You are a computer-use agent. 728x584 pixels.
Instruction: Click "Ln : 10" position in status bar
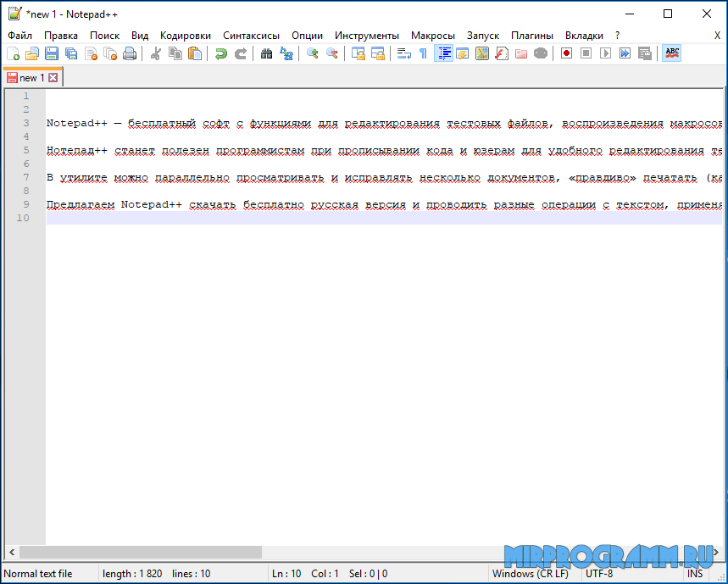pyautogui.click(x=286, y=574)
